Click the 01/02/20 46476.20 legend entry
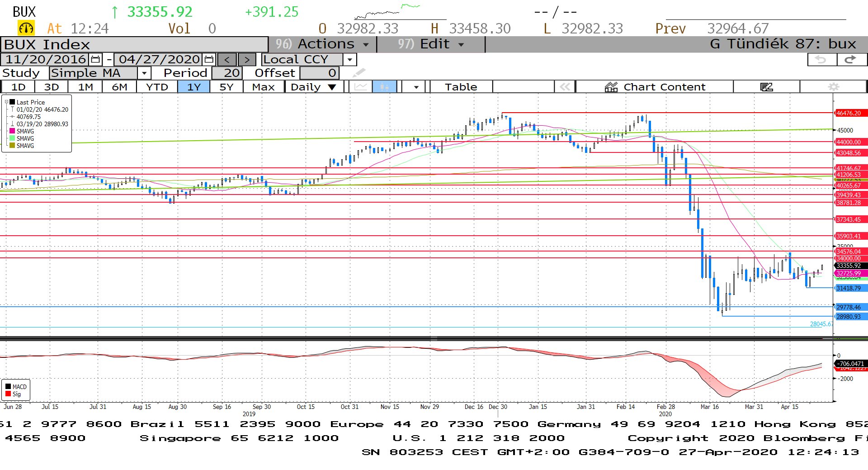The height and width of the screenshot is (470, 868). pyautogui.click(x=42, y=109)
